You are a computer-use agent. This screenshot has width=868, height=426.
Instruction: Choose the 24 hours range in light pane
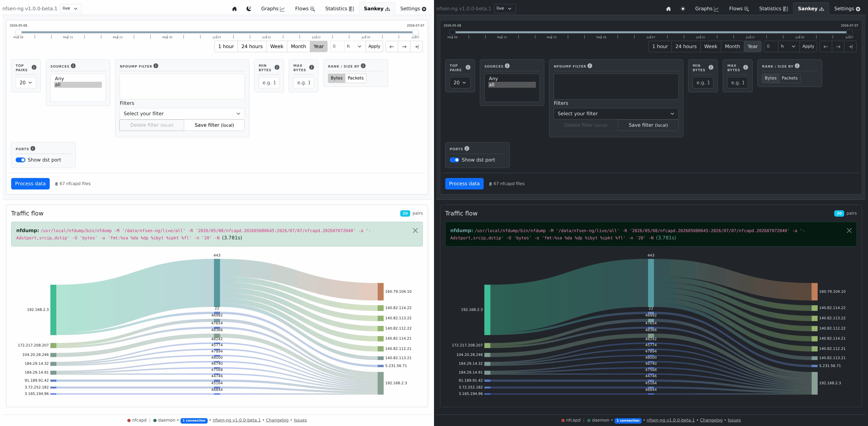252,46
